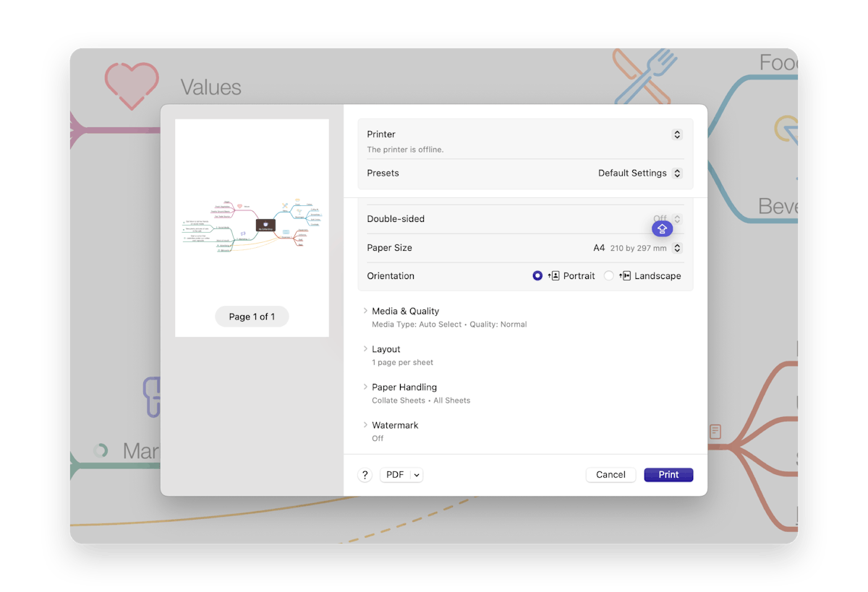
Task: Click '1 page per sheet' text
Action: point(403,363)
